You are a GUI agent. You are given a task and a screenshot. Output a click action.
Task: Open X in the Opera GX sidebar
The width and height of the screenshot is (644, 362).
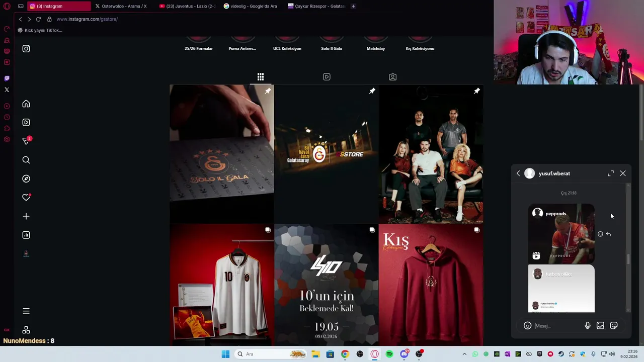point(7,89)
